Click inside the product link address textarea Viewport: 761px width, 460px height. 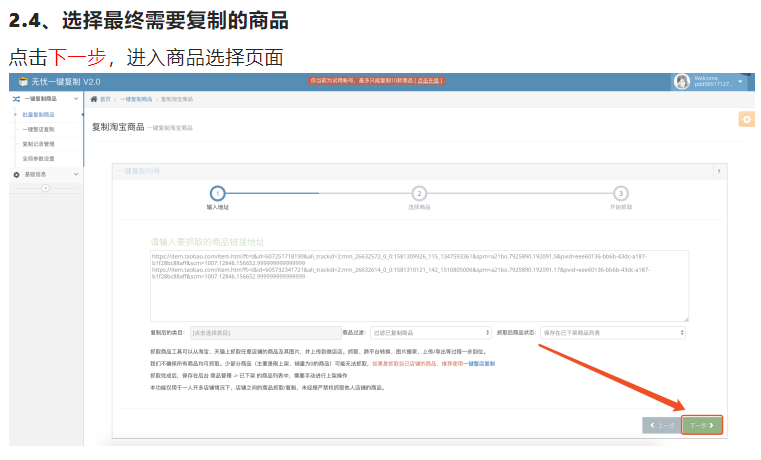click(419, 286)
